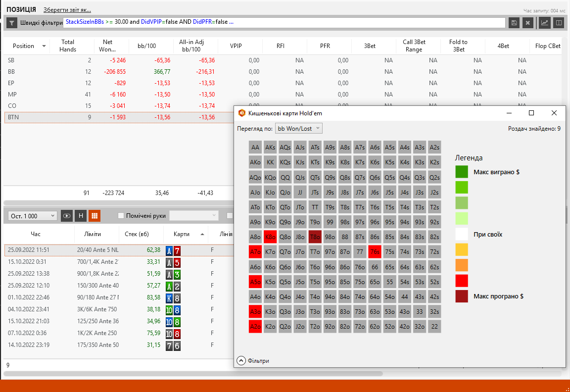Toggle the column layout panel icon
The image size is (570, 392).
click(x=558, y=23)
